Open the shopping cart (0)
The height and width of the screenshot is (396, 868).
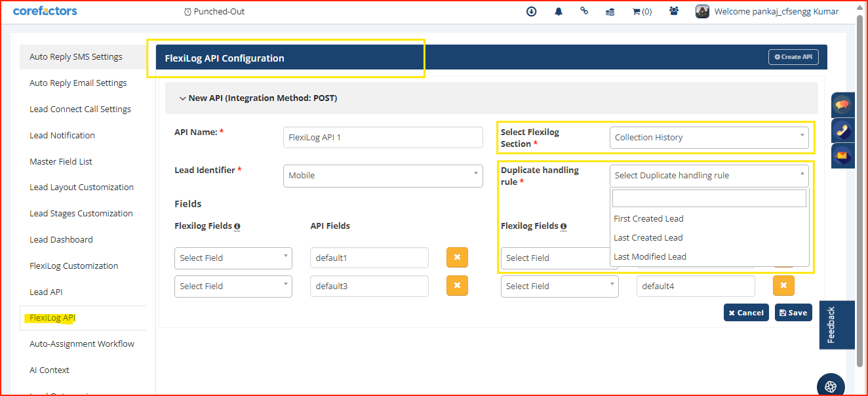(642, 11)
